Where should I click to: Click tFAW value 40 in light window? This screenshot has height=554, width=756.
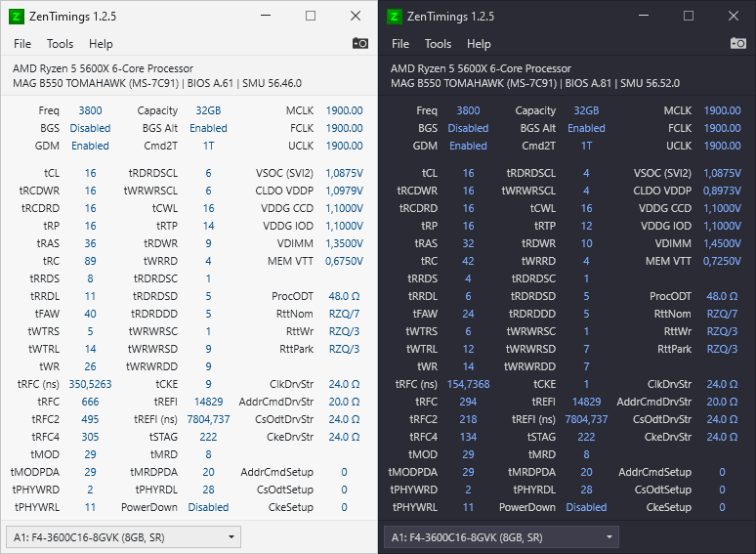[x=90, y=314]
